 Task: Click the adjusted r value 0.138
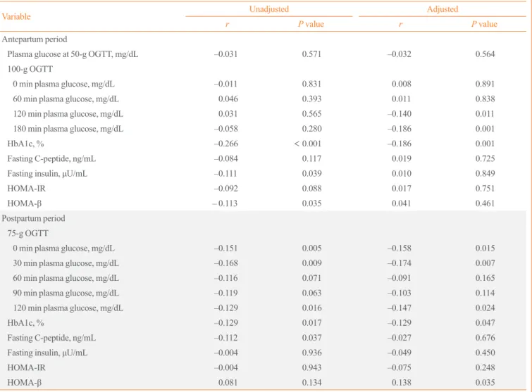coord(402,383)
